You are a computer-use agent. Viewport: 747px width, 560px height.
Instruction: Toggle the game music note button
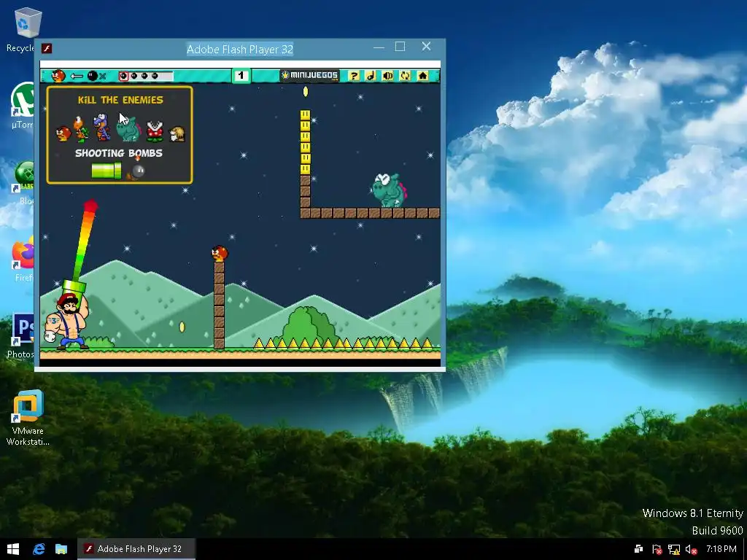point(371,76)
